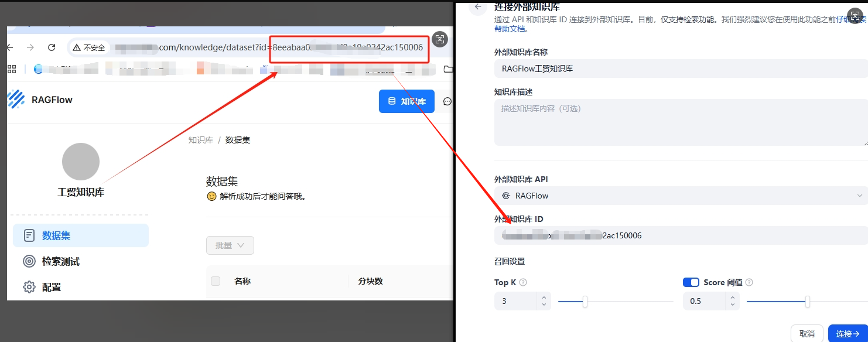Image resolution: width=868 pixels, height=342 pixels.
Task: Click the 外部知识库 ID input field
Action: point(681,235)
